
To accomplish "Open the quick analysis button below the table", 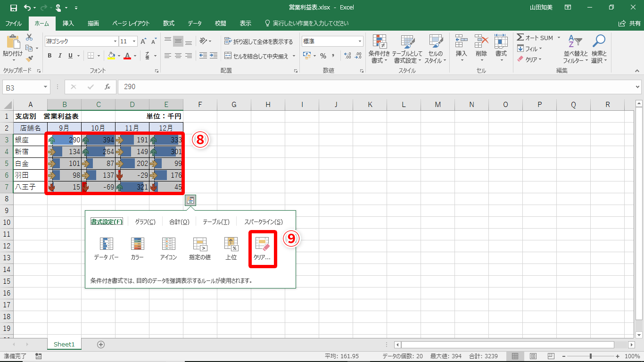I will (190, 200).
